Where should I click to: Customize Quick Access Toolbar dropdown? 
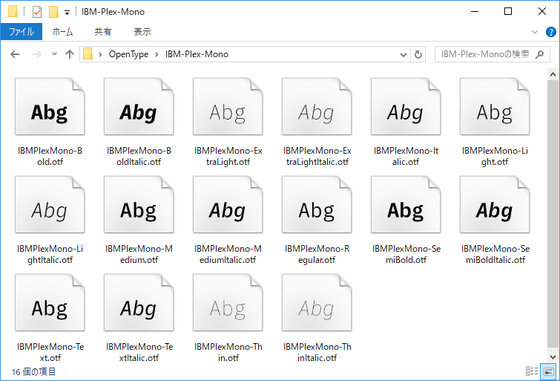coord(67,12)
